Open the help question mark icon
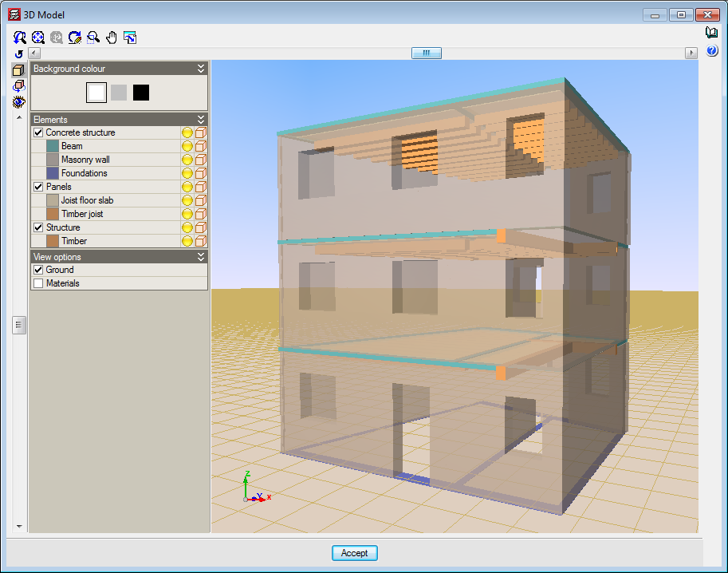 point(712,50)
